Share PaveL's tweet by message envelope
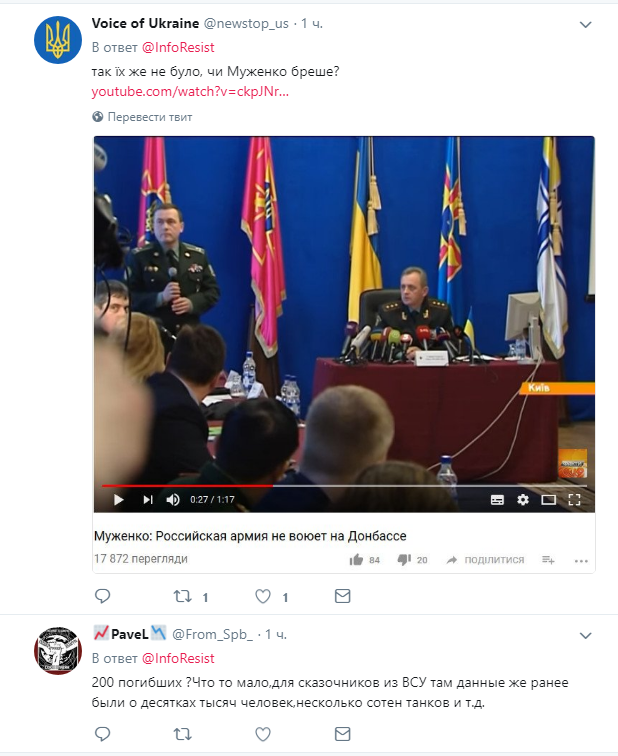Viewport: 618px width, 756px height. 342,734
